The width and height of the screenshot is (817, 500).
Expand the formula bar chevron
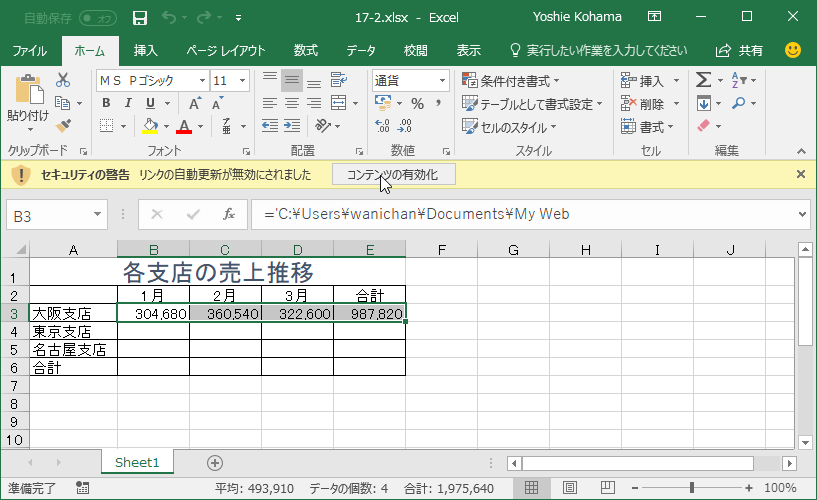coord(802,214)
